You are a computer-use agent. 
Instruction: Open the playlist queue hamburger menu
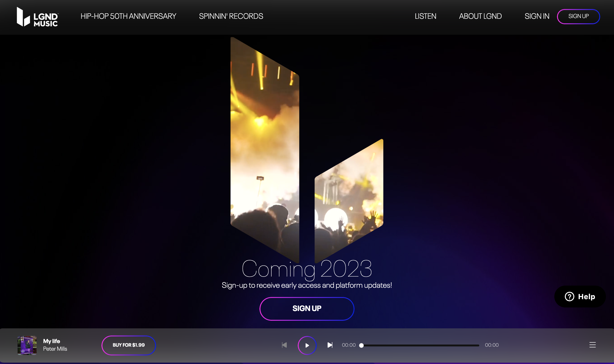(592, 345)
